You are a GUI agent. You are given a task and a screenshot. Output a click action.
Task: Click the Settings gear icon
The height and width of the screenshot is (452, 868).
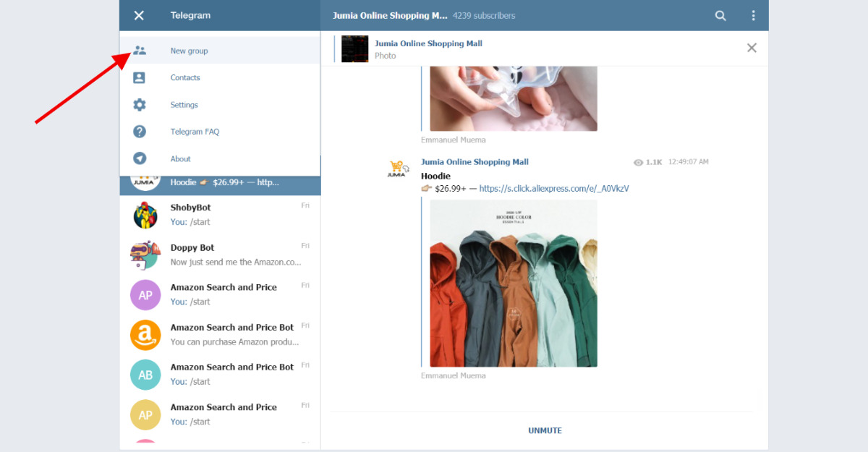pyautogui.click(x=140, y=105)
